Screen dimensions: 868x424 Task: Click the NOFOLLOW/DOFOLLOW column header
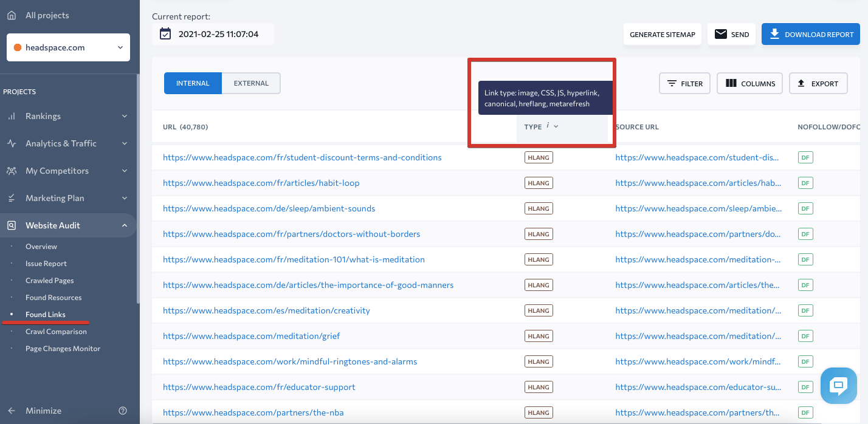(x=828, y=127)
